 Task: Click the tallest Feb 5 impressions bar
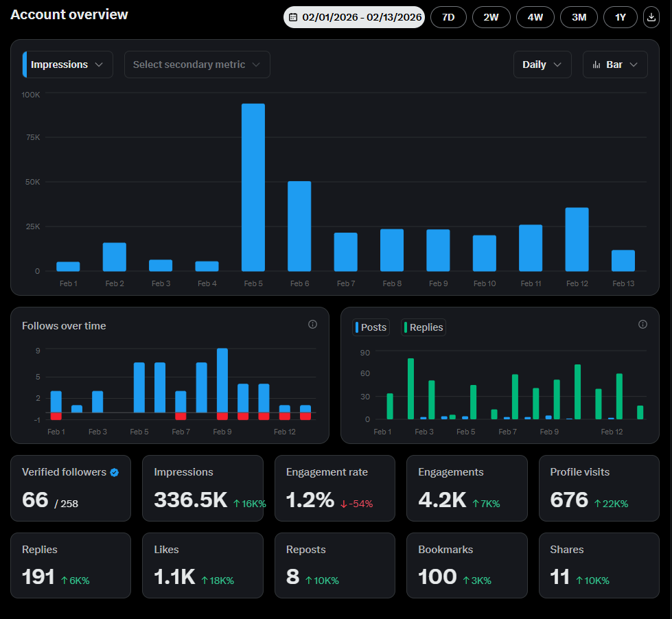coord(253,185)
